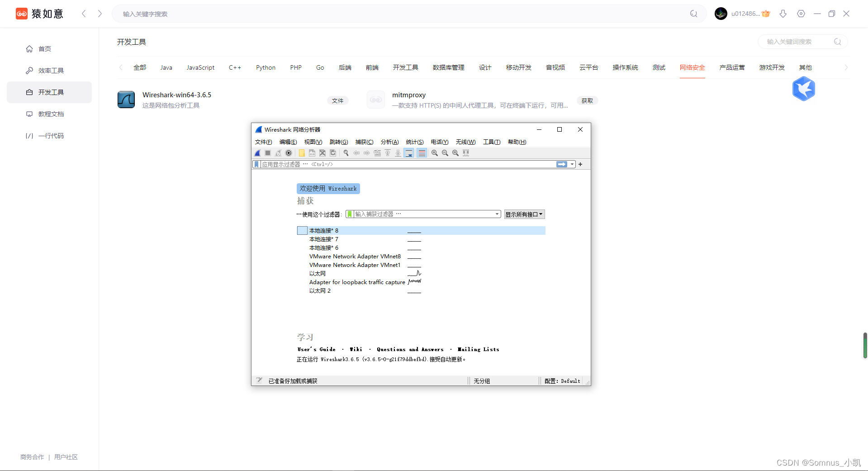Select interface 本地连接* 7
868x471 pixels.
(x=421, y=239)
